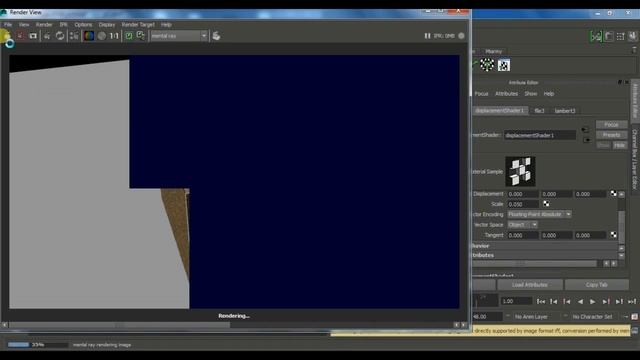Image resolution: width=640 pixels, height=360 pixels.
Task: Open the Options menu in Render View
Action: tap(83, 24)
